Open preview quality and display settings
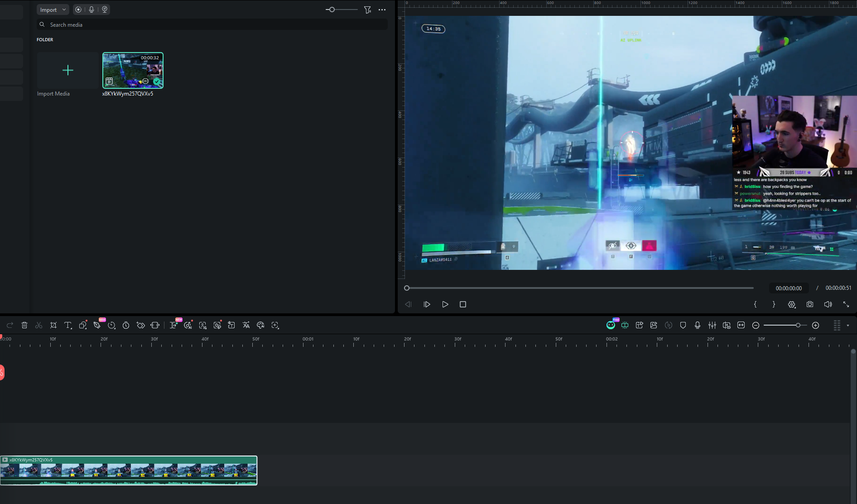 coord(792,304)
